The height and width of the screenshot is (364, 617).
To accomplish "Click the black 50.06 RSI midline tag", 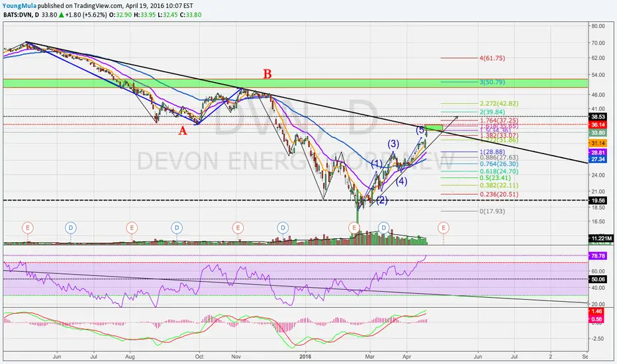I will 598,279.
